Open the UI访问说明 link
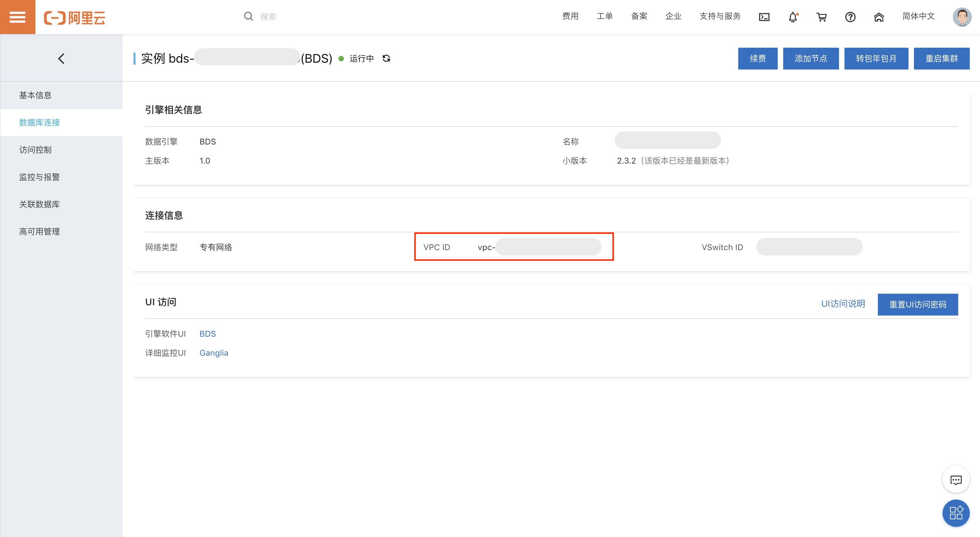Viewport: 980px width, 537px height. [843, 303]
